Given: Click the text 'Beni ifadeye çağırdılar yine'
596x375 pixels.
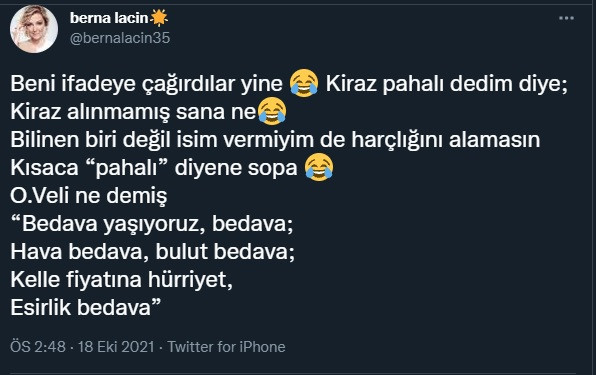Looking at the screenshot, I should click(147, 84).
